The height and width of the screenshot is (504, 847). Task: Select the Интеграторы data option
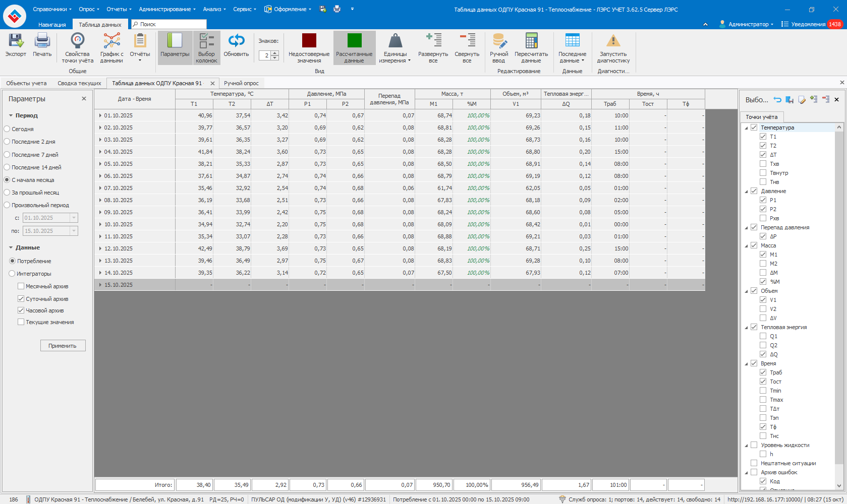[12, 274]
